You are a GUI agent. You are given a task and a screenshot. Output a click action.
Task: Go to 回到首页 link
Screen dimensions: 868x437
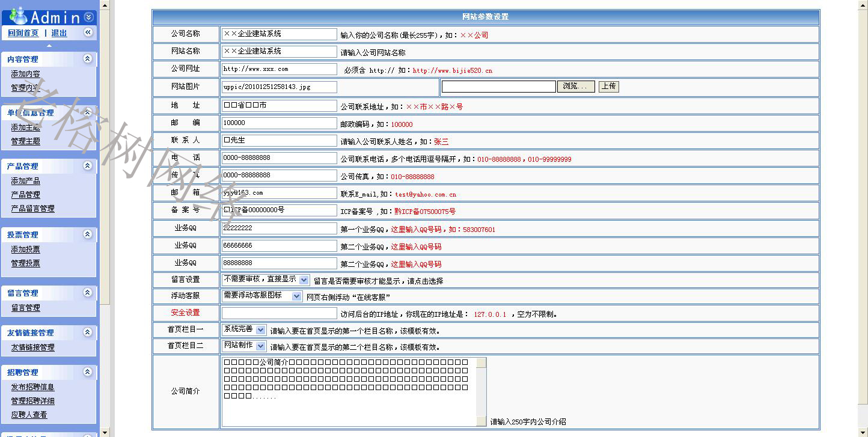click(23, 33)
